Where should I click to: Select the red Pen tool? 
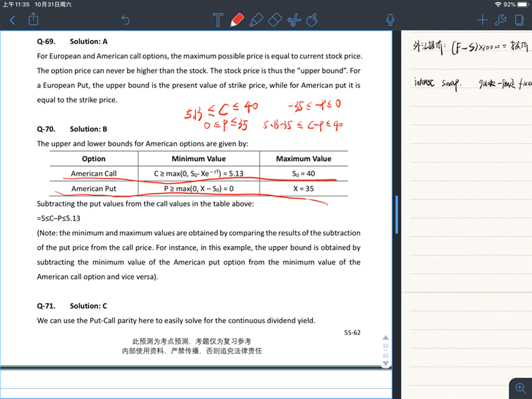point(237,20)
